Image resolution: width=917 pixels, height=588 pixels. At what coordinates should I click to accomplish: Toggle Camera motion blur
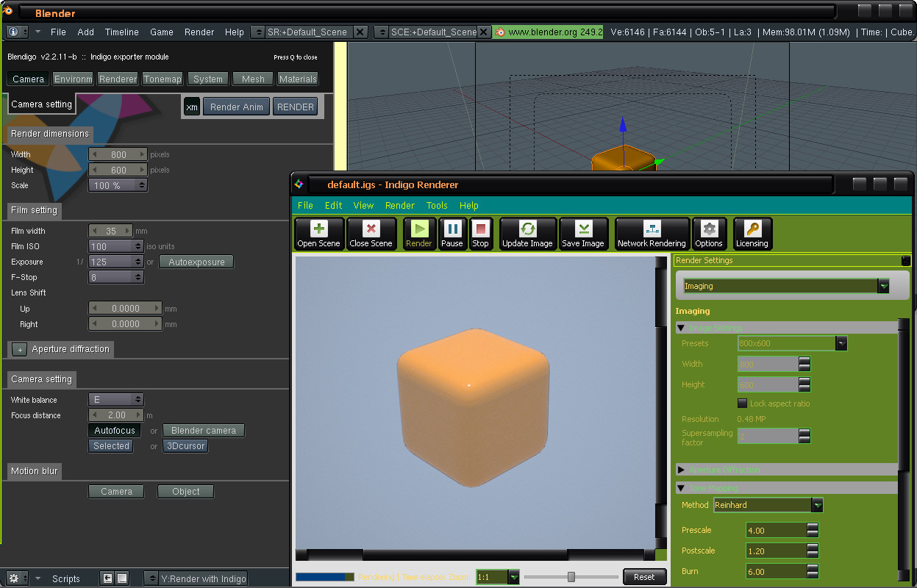[x=116, y=492]
